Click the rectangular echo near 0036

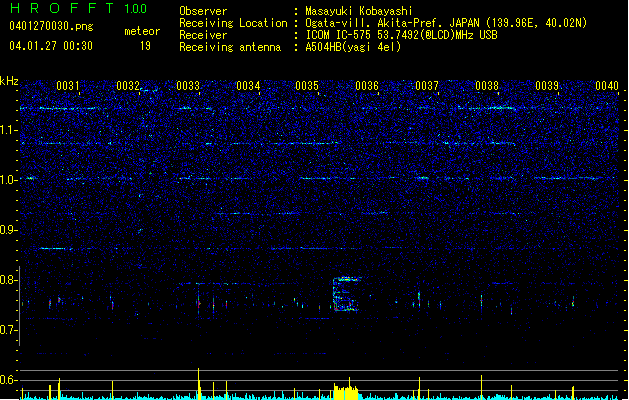pos(346,294)
